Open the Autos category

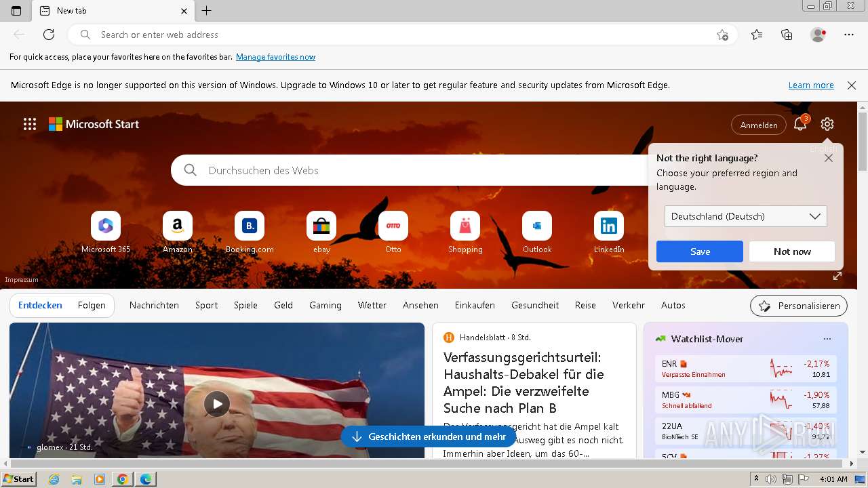tap(673, 306)
